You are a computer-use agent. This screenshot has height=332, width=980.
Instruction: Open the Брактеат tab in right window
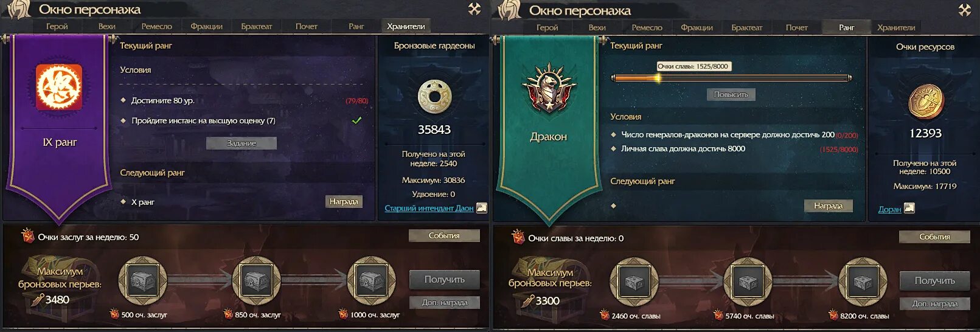[x=746, y=27]
